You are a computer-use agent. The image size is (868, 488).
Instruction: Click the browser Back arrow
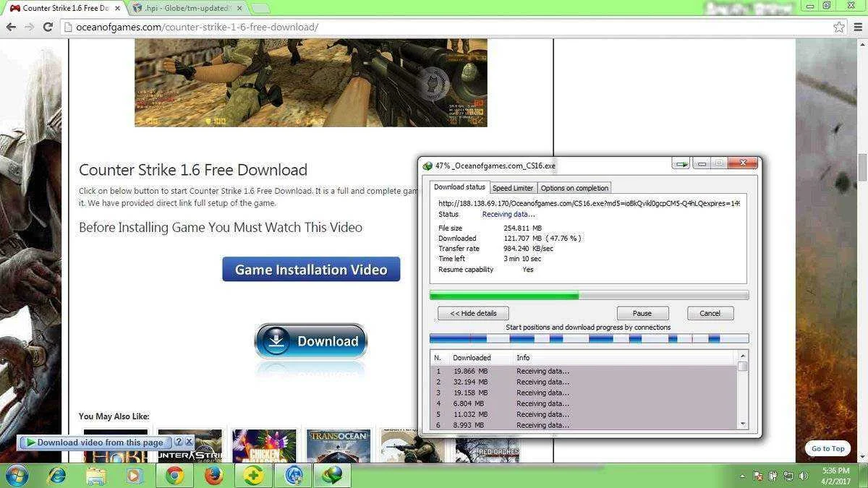point(11,27)
